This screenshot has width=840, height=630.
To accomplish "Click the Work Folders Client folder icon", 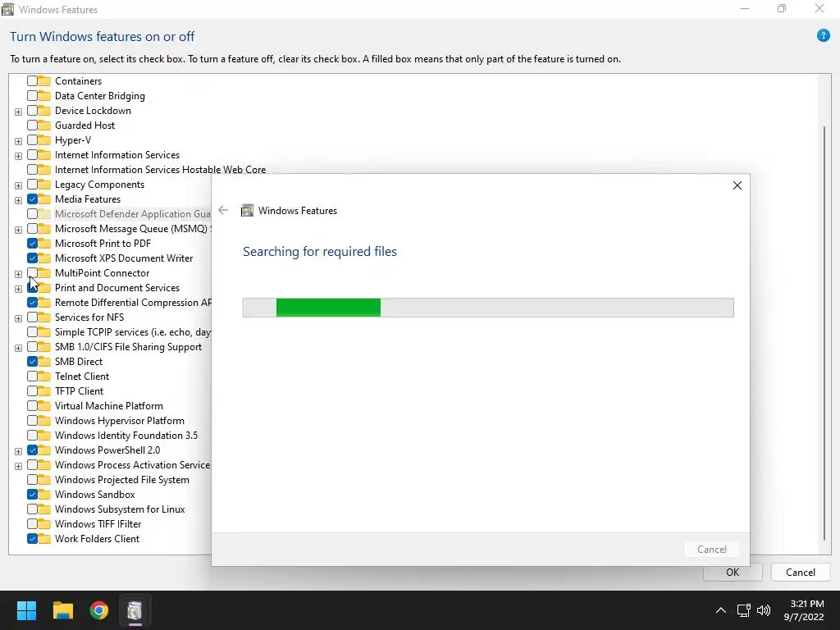I will [x=44, y=539].
